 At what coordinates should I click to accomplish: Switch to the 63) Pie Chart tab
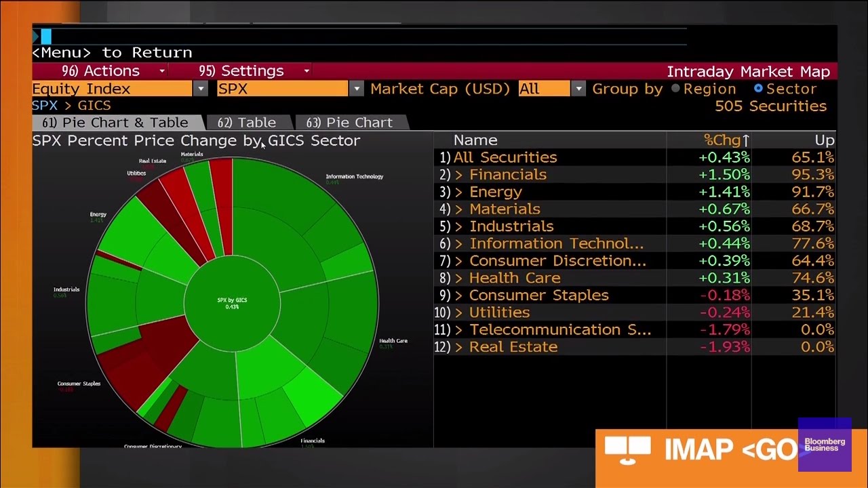click(350, 123)
